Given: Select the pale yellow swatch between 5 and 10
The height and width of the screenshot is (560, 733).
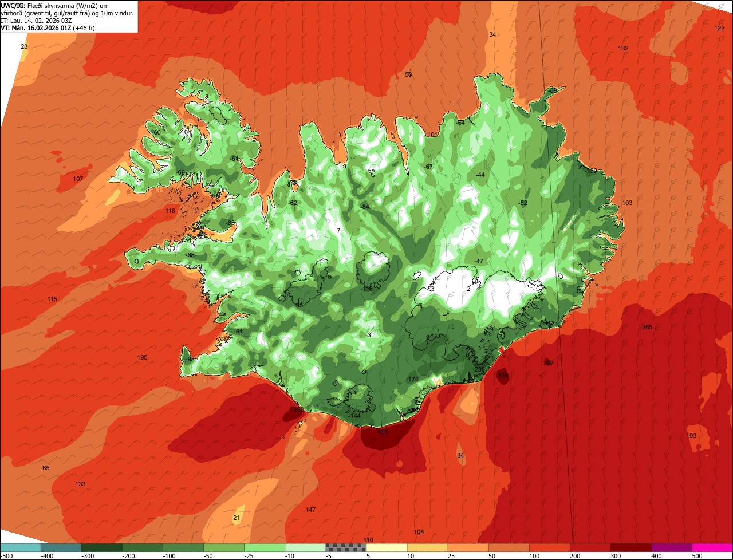Looking at the screenshot, I should pos(387,547).
